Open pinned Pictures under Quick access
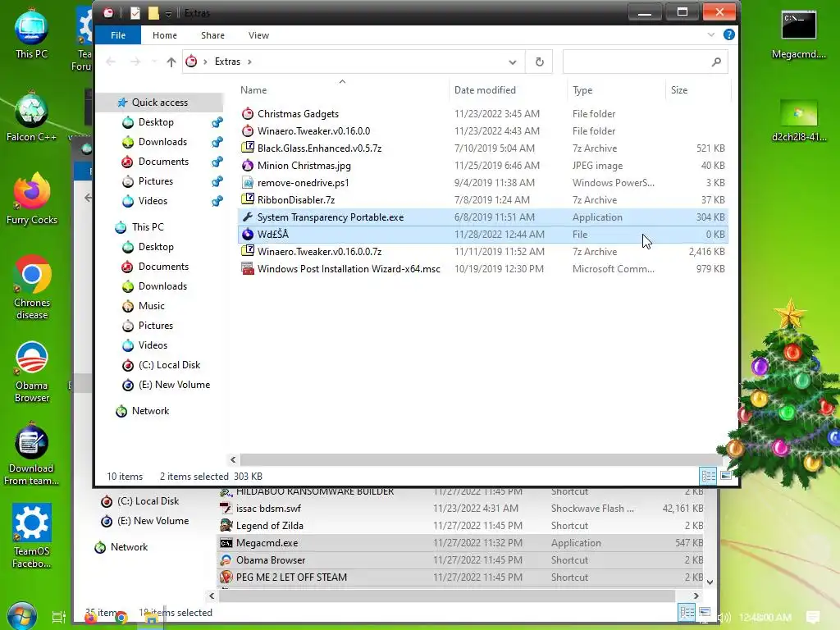840x630 pixels. click(x=155, y=181)
